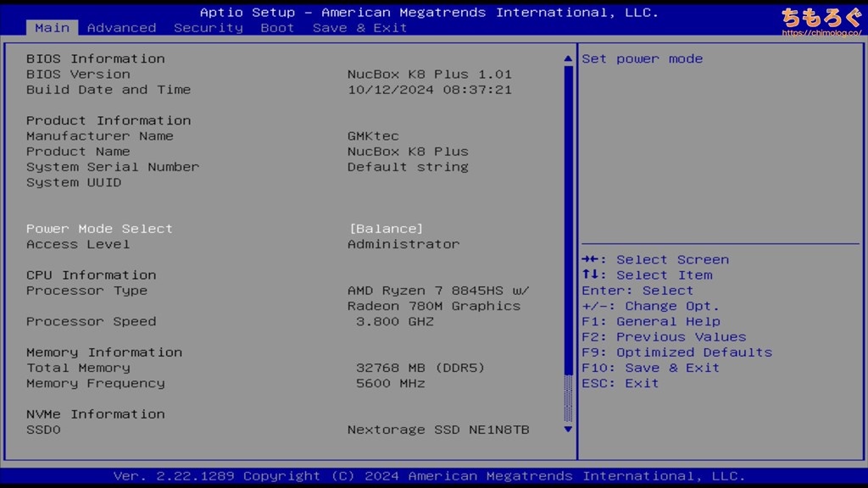868x488 pixels.
Task: Click the Memory Frequency label
Action: click(x=95, y=384)
